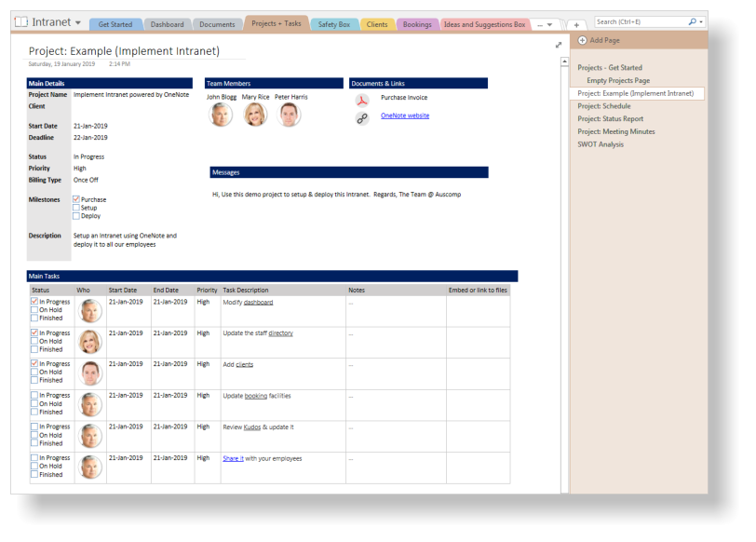756x542 pixels.
Task: Open the OneNote website link
Action: (405, 115)
